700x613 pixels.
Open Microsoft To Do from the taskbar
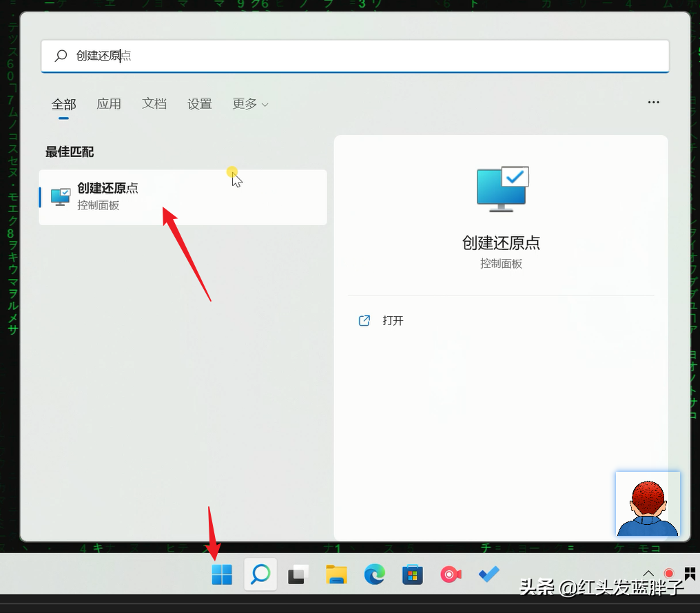[488, 574]
